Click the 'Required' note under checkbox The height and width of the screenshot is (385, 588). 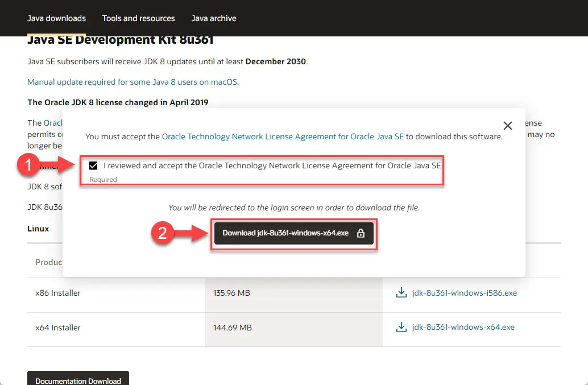[x=103, y=180]
